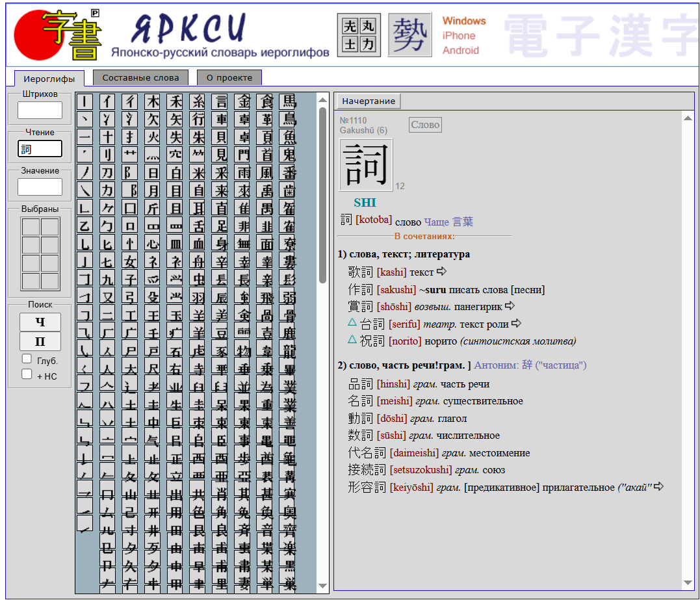700x600 pixels.
Task: Click the 子 child radical
Action: 130,280
